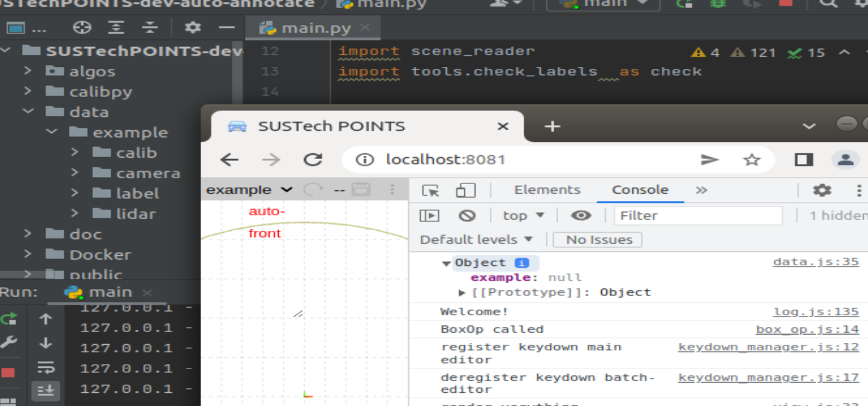The width and height of the screenshot is (868, 406).
Task: Open the example scene dropdown
Action: tap(249, 189)
